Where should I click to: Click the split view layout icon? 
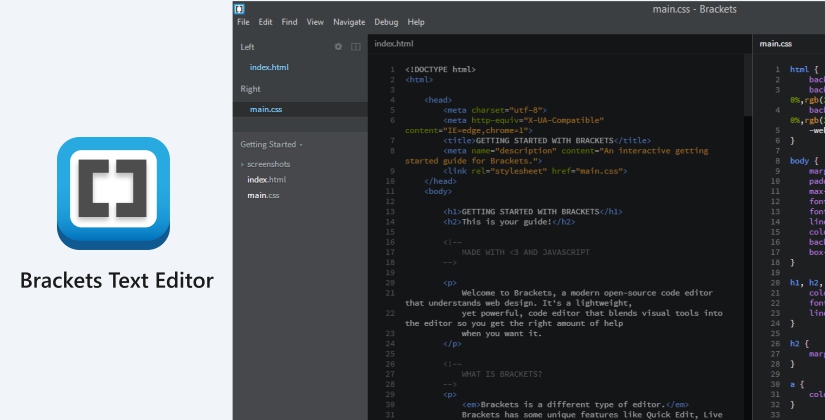click(x=355, y=46)
